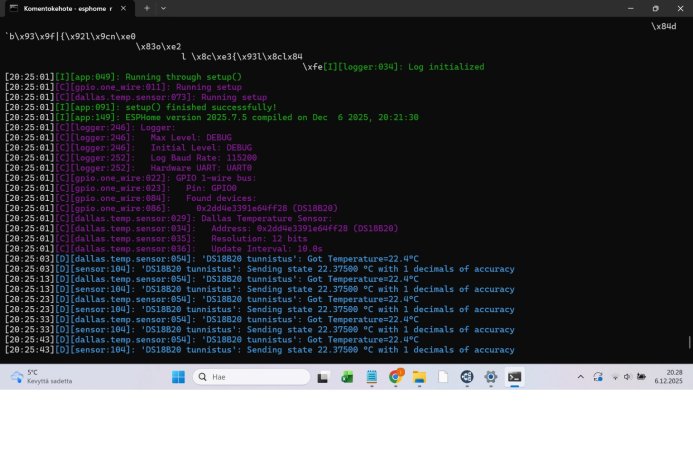Close the Komentokehote esphome tab
Screen dimensions: 693x450
[x=127, y=7]
